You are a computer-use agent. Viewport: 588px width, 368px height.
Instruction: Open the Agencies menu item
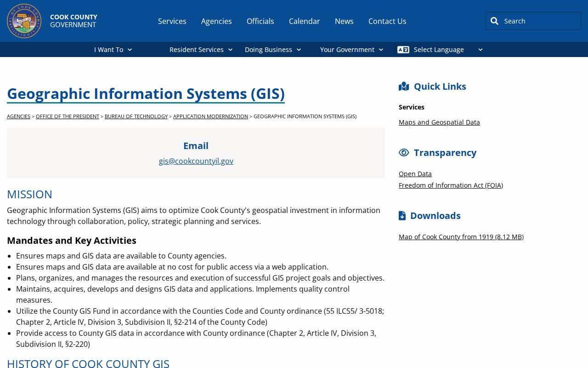[x=216, y=21]
